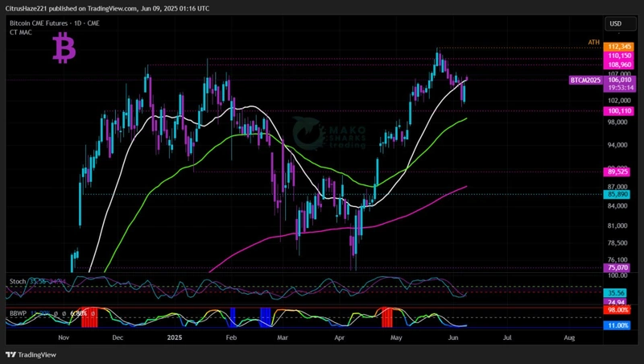Open the USD currency dropdown

(616, 24)
